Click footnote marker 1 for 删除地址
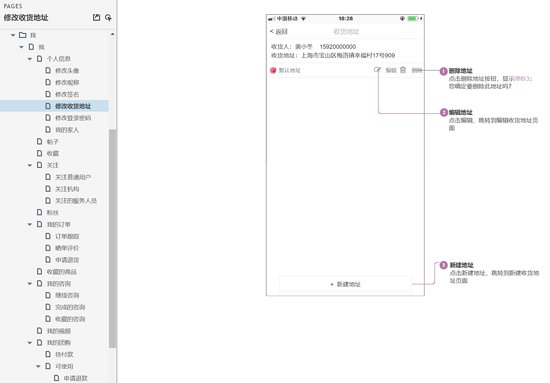This screenshot has height=383, width=550. [x=443, y=71]
